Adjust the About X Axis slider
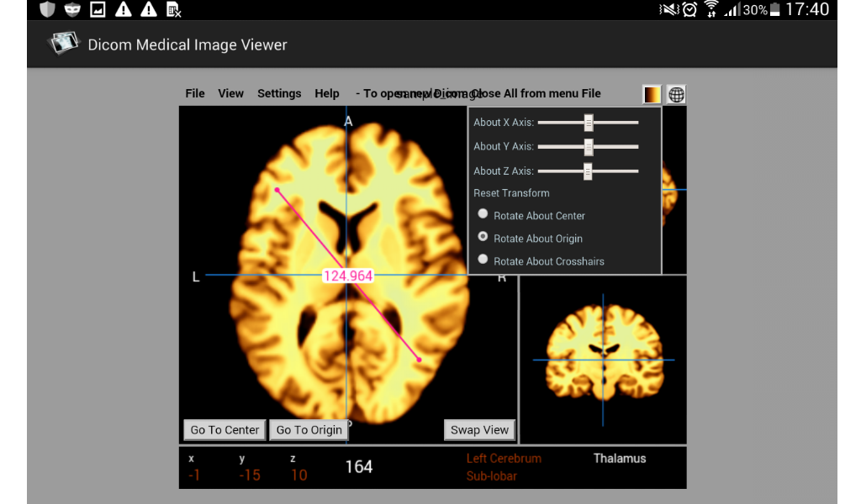This screenshot has height=504, width=861. [588, 122]
